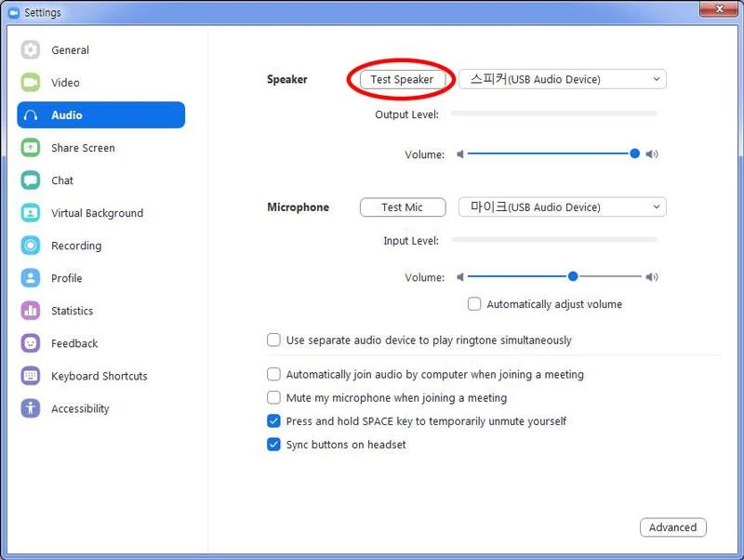Open the Virtual Background icon
Screen dimensions: 744x560
[x=31, y=213]
